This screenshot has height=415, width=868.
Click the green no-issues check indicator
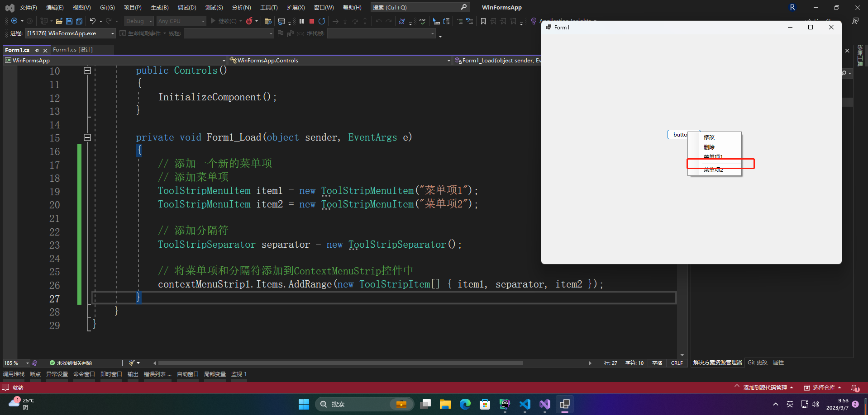click(52, 363)
